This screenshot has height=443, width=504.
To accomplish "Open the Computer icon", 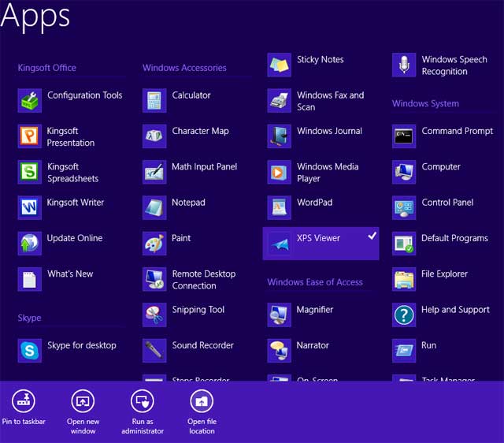I will pyautogui.click(x=404, y=172).
